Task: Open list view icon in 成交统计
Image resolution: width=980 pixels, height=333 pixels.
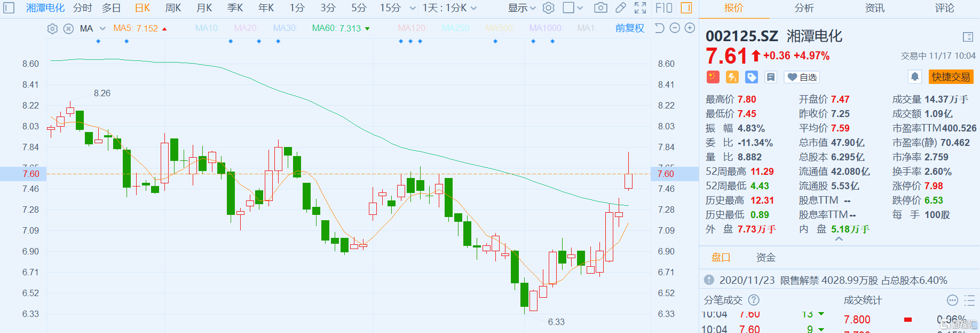Action: click(969, 300)
